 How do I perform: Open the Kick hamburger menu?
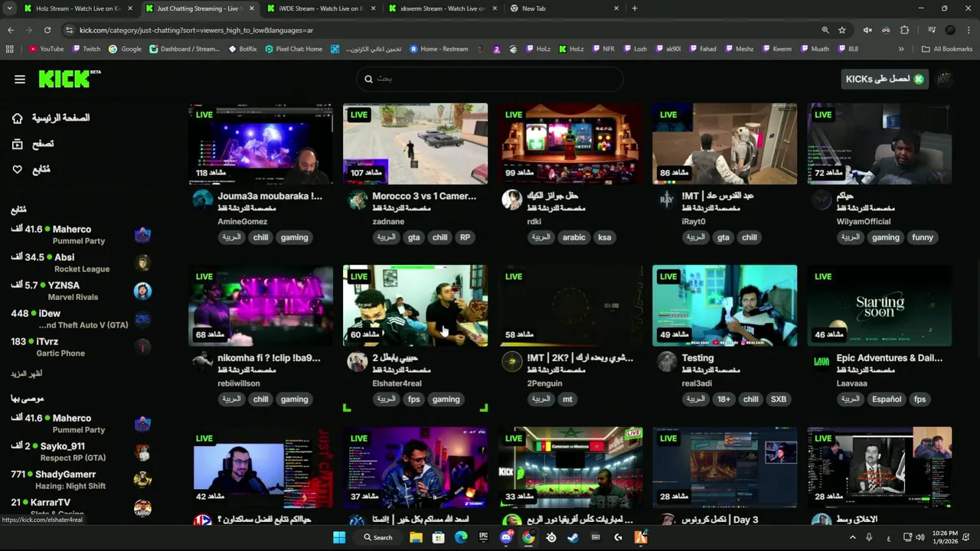click(20, 79)
